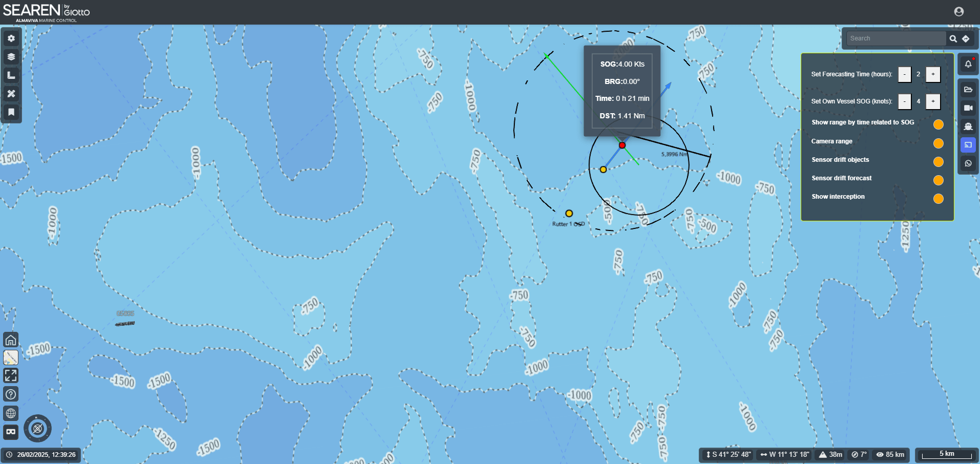Open the drawing tools icon

(11, 94)
